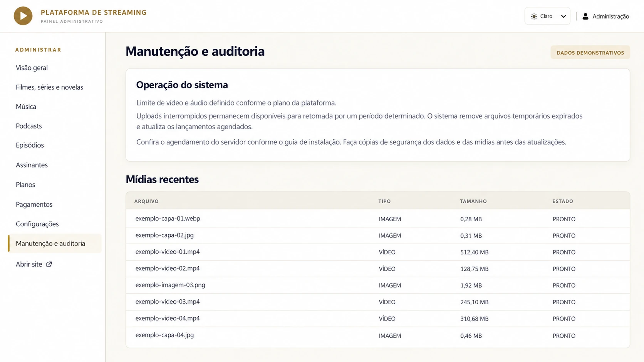This screenshot has height=362, width=644.
Task: Select Manutenção e auditoria menu item
Action: [x=55, y=244]
